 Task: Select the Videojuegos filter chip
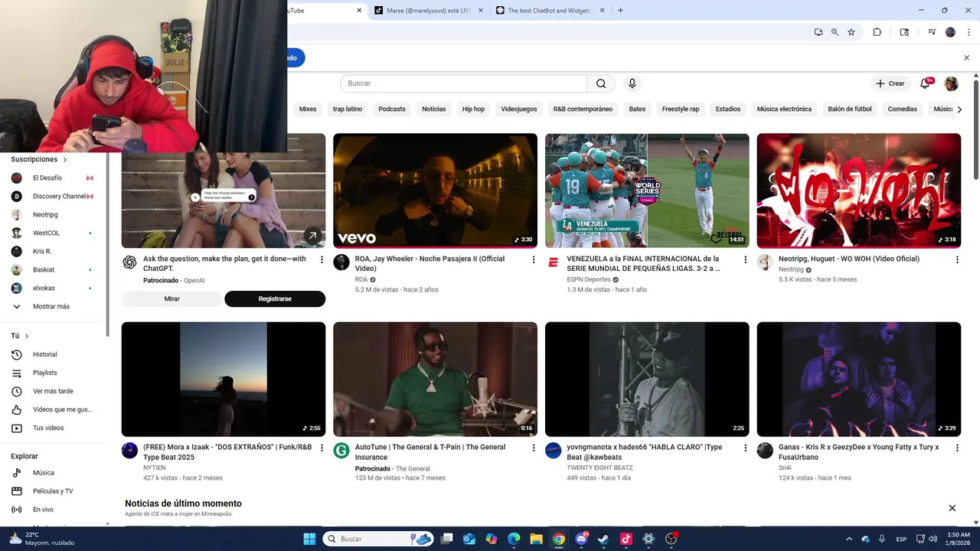click(519, 109)
